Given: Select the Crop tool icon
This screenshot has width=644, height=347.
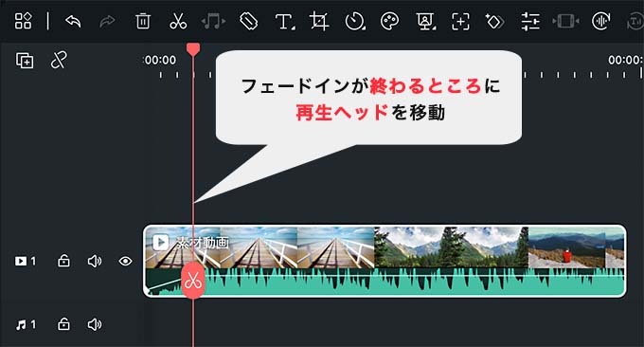Looking at the screenshot, I should [x=319, y=21].
